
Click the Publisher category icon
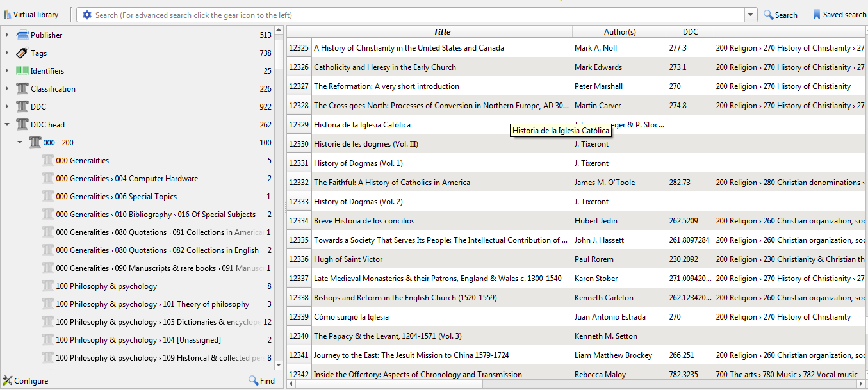(22, 35)
